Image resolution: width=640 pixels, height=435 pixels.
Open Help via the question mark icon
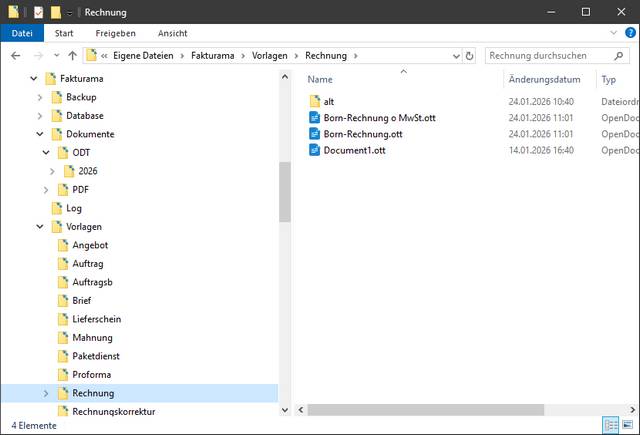[x=629, y=33]
